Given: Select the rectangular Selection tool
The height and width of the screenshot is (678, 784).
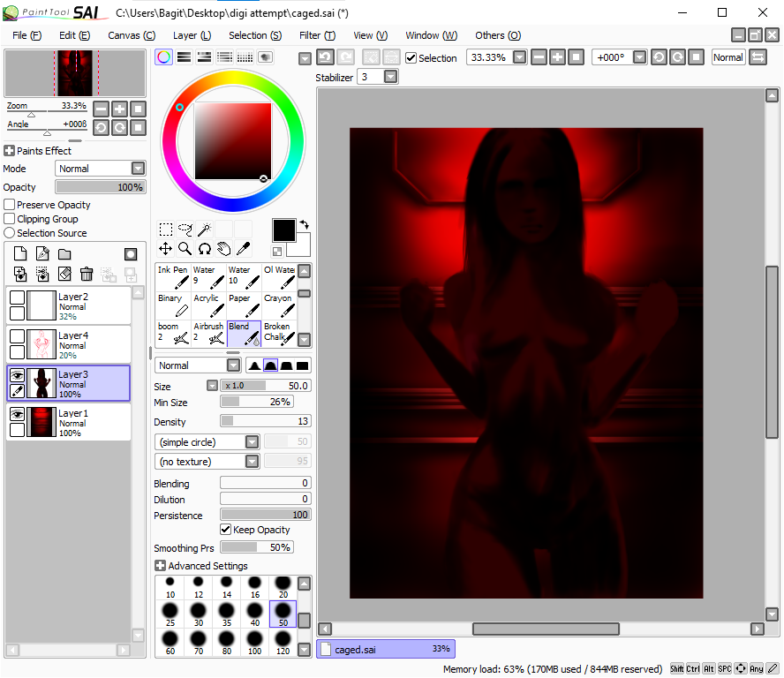Looking at the screenshot, I should (x=166, y=230).
